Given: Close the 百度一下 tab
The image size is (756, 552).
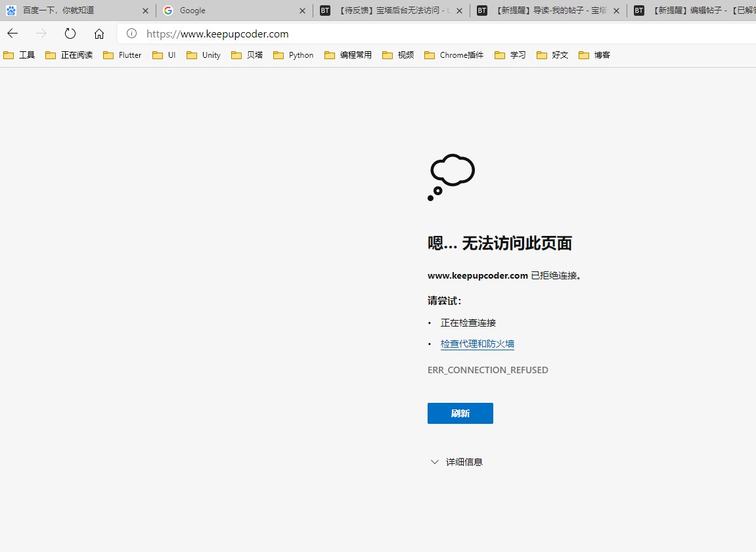Looking at the screenshot, I should pos(146,11).
